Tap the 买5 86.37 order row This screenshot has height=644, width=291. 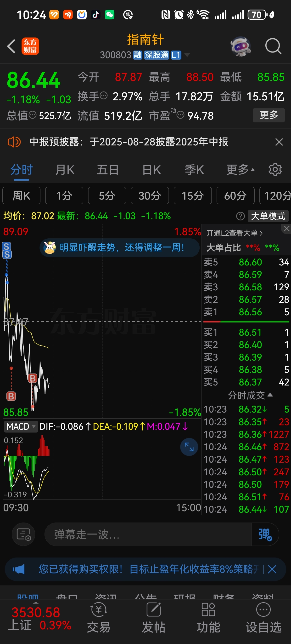pyautogui.click(x=246, y=382)
